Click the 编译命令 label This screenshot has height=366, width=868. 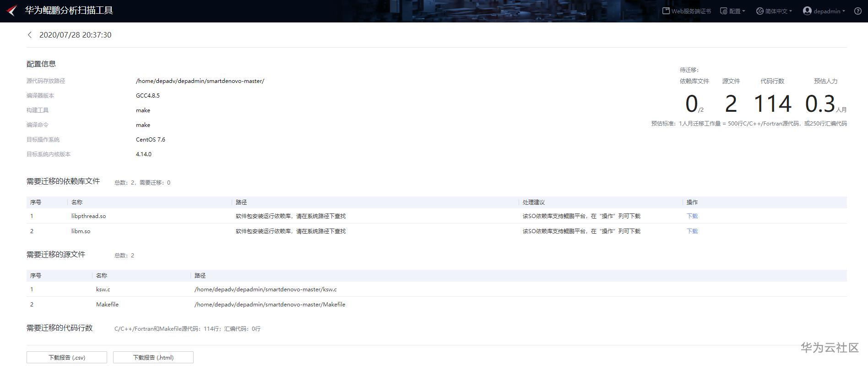[38, 125]
